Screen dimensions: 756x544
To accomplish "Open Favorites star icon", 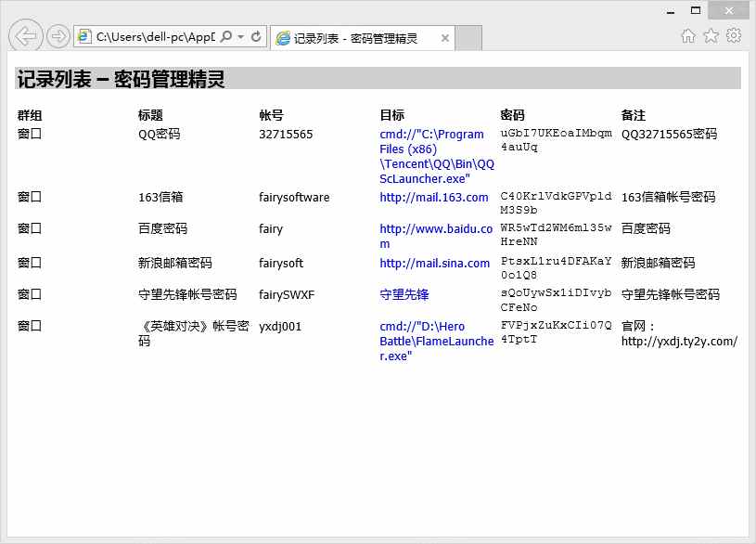I will (x=711, y=35).
